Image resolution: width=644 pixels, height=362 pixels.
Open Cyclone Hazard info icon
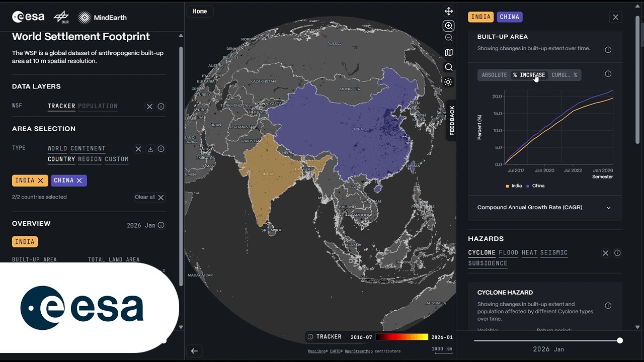click(608, 306)
